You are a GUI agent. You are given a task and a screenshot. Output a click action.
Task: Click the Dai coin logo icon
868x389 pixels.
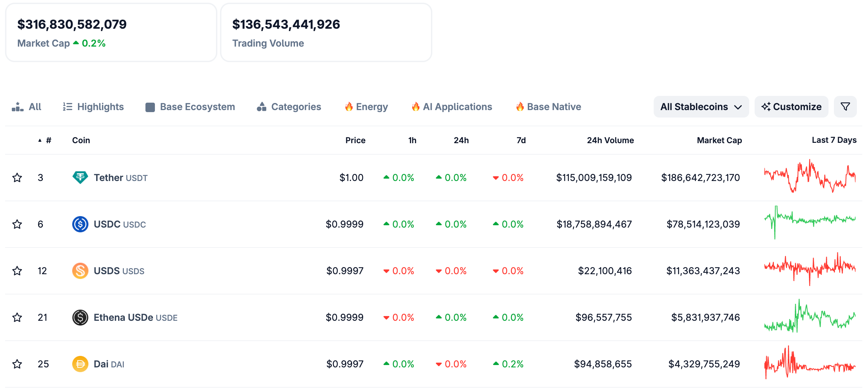tap(80, 364)
